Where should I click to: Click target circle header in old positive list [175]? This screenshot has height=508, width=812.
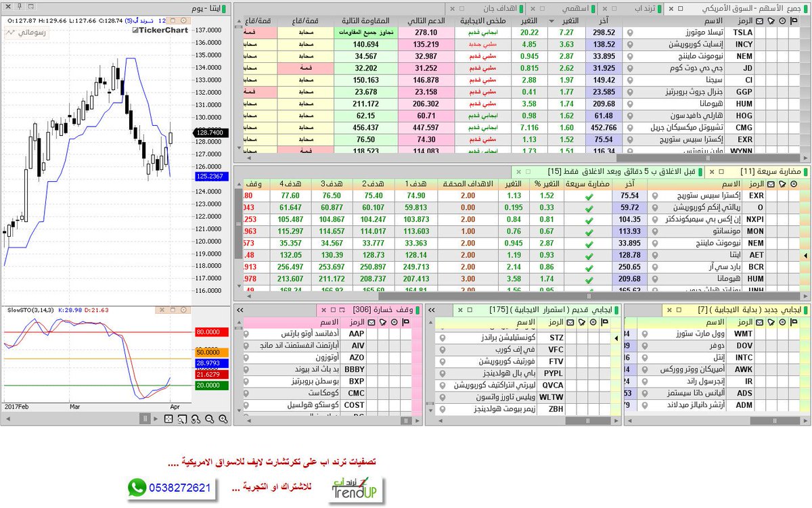(x=593, y=322)
